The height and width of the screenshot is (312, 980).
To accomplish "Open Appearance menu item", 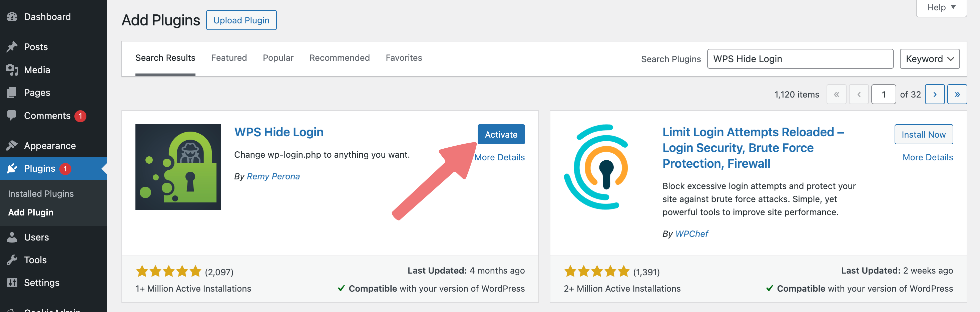I will point(53,146).
